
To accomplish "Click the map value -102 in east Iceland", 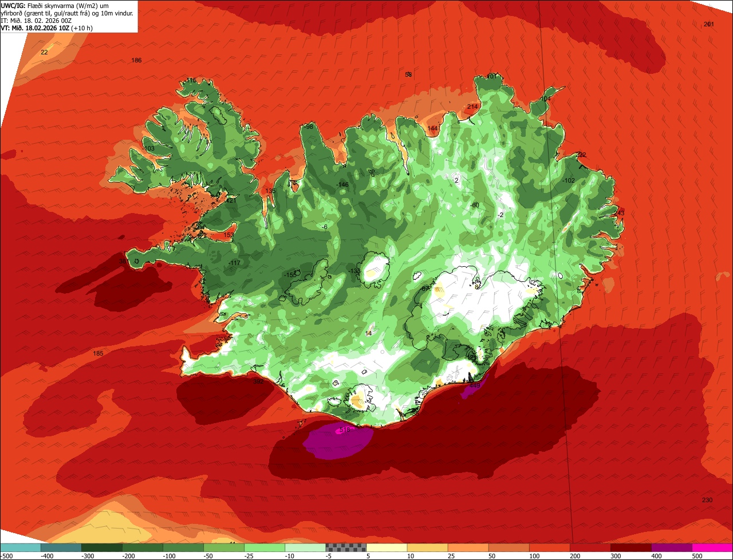I will (x=569, y=180).
